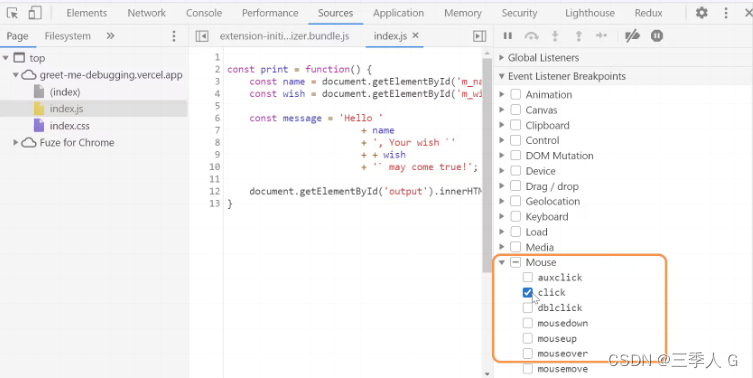Switch to the Elements tab

[86, 13]
